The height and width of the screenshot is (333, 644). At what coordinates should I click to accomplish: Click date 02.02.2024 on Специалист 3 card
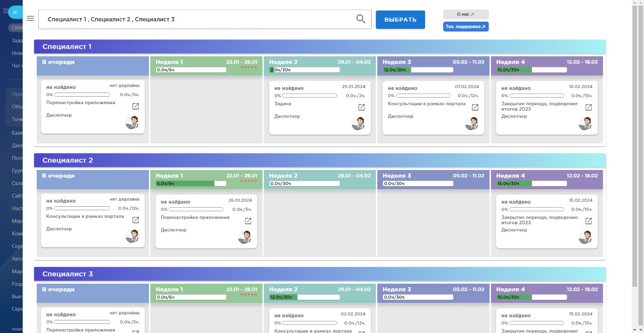click(353, 314)
